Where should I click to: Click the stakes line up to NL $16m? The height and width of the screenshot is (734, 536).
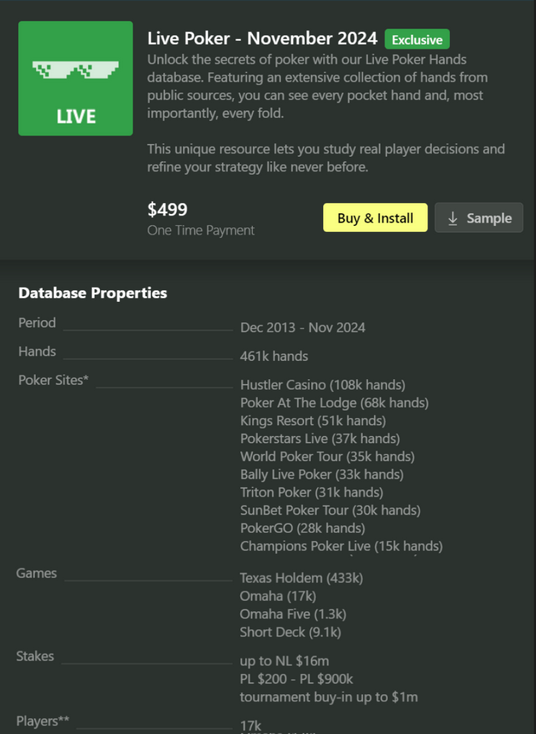(x=284, y=661)
